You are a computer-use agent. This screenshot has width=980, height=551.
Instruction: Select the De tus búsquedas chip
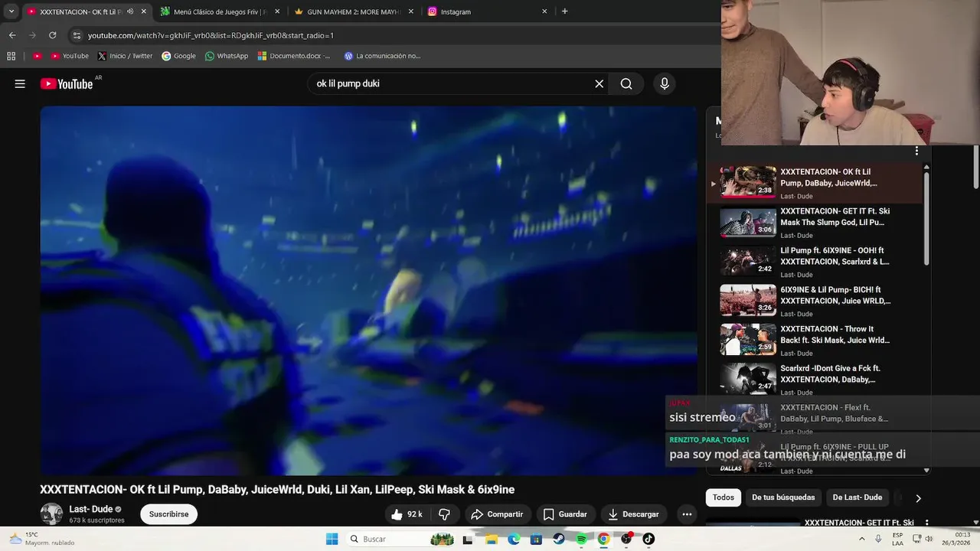pyautogui.click(x=783, y=497)
